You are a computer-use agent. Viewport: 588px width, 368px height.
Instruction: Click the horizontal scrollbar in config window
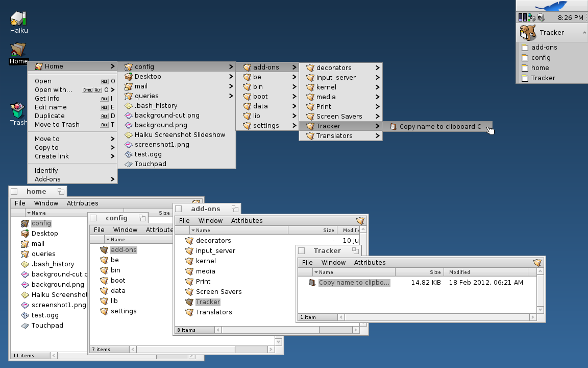204,350
